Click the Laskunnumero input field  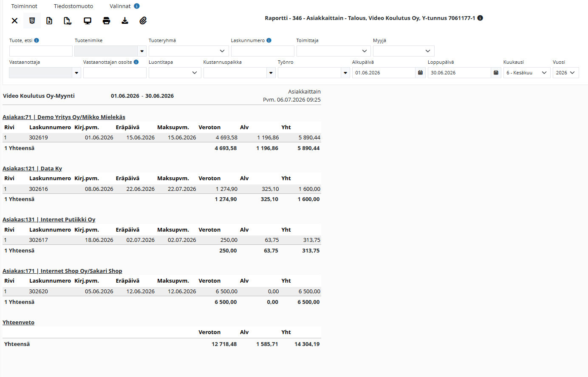pos(263,51)
